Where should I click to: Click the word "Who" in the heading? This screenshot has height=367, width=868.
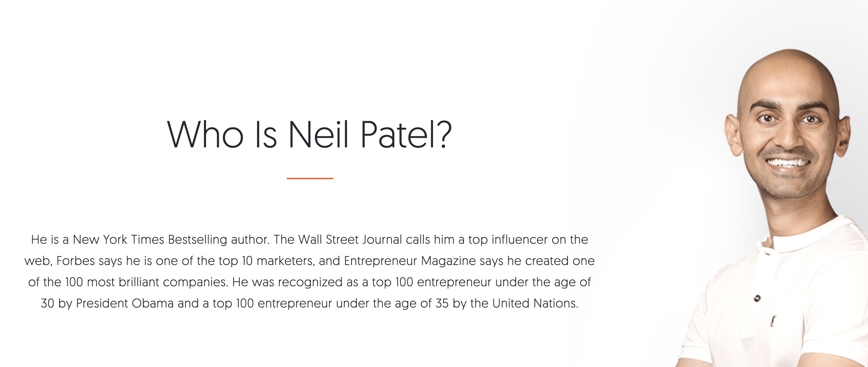[x=205, y=135]
